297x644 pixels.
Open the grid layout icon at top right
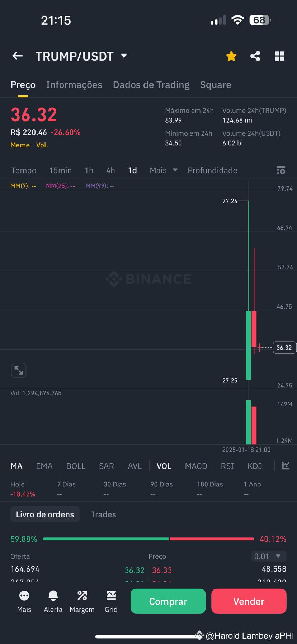280,56
